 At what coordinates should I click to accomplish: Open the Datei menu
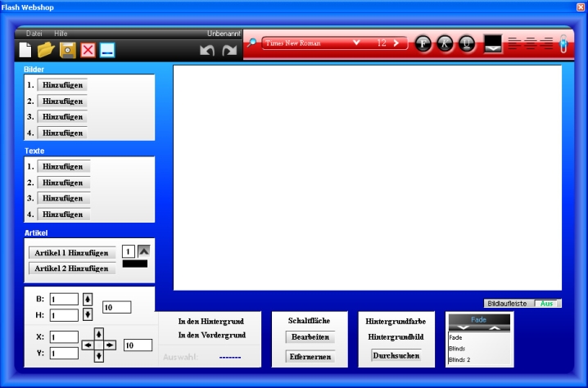34,34
